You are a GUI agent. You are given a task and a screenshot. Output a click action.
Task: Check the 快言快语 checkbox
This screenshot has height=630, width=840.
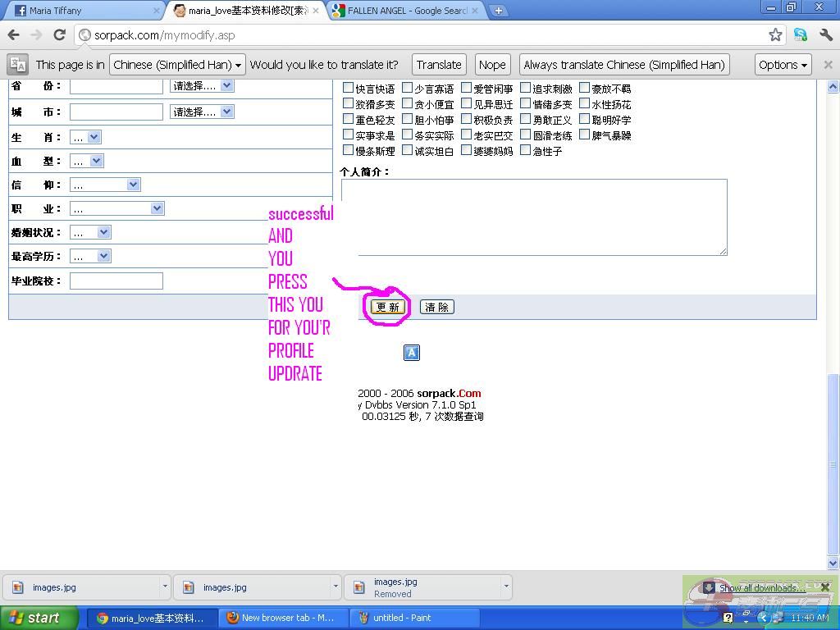(x=348, y=88)
